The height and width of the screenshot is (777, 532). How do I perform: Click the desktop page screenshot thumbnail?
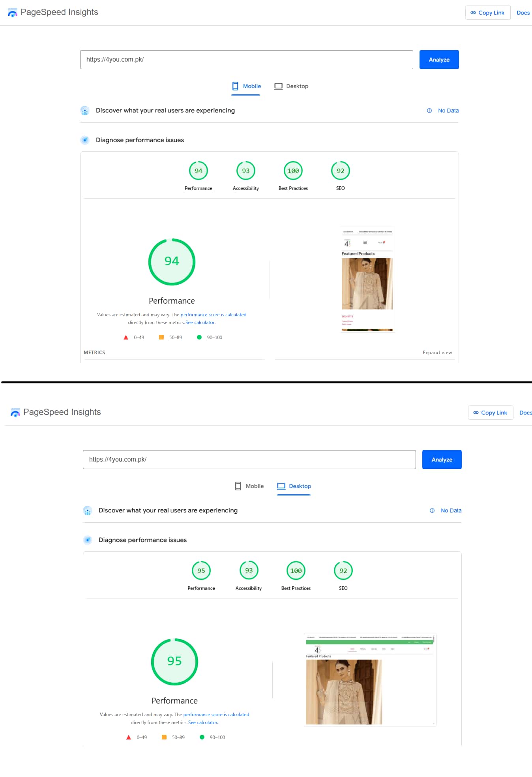coord(370,679)
